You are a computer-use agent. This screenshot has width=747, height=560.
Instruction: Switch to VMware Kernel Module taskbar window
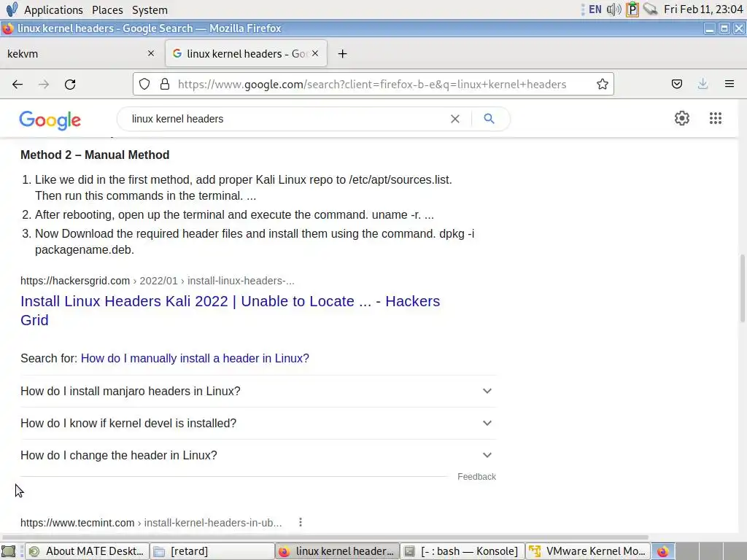pyautogui.click(x=588, y=551)
